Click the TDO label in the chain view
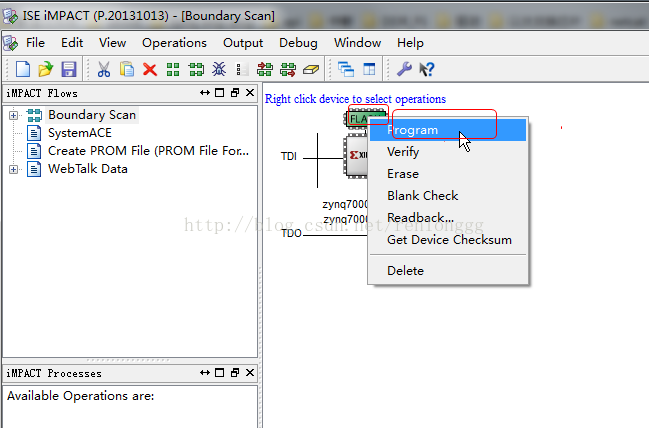 click(291, 233)
